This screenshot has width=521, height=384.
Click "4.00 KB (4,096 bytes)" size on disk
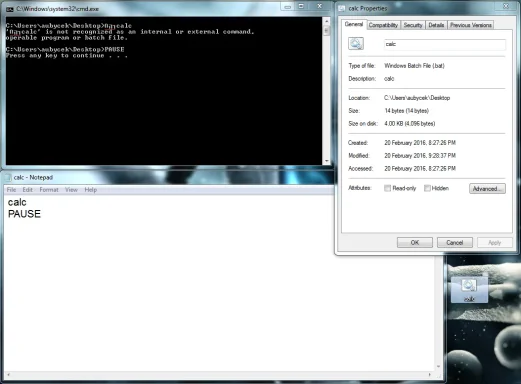pos(410,124)
